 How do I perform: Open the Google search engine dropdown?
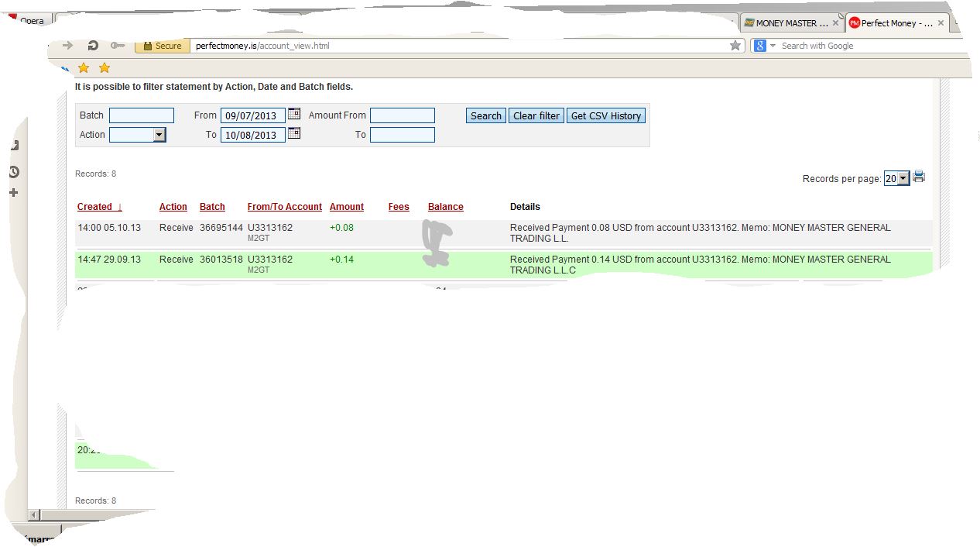click(765, 46)
